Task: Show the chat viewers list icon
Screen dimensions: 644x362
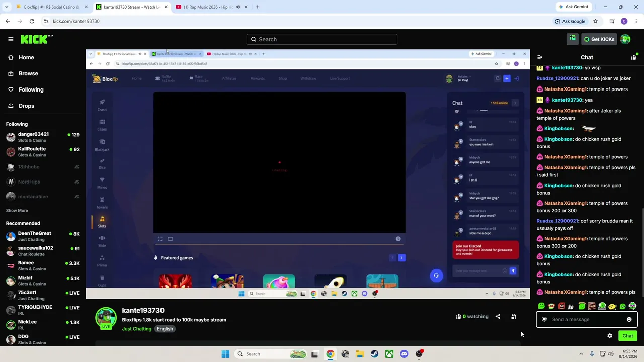Action: (634, 57)
